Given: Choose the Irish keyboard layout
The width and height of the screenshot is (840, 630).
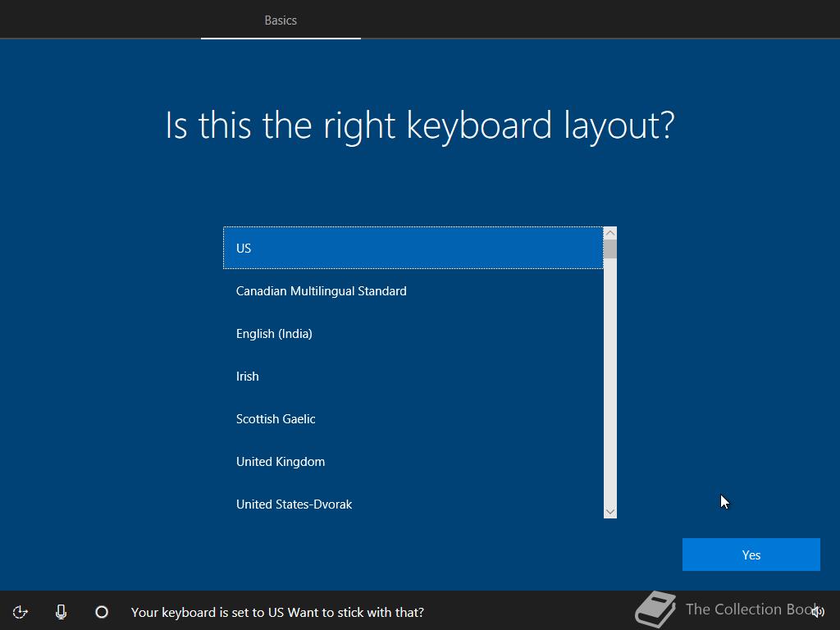Looking at the screenshot, I should (413, 376).
